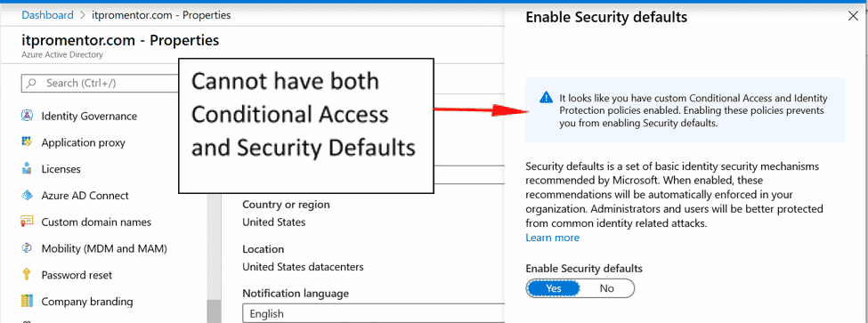Click the Mobility (MDM and MAM) icon
The height and width of the screenshot is (323, 868).
tap(27, 248)
